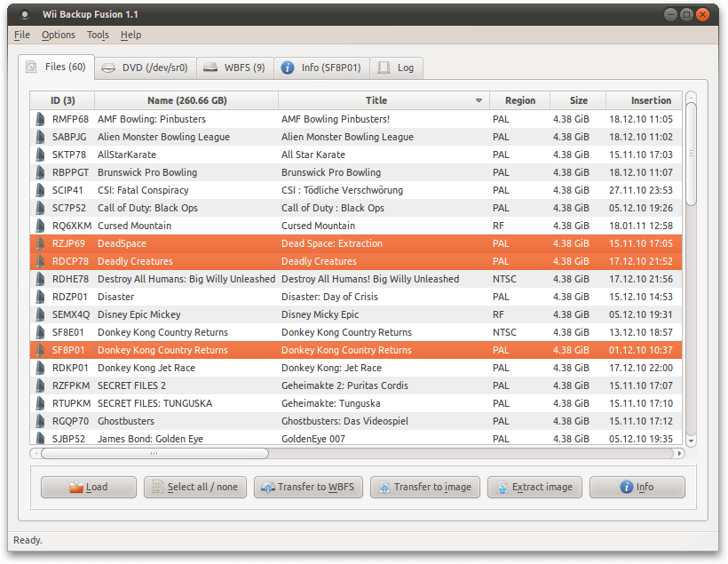The height and width of the screenshot is (564, 728).
Task: Click scroll down arrow of game list
Action: (x=691, y=441)
